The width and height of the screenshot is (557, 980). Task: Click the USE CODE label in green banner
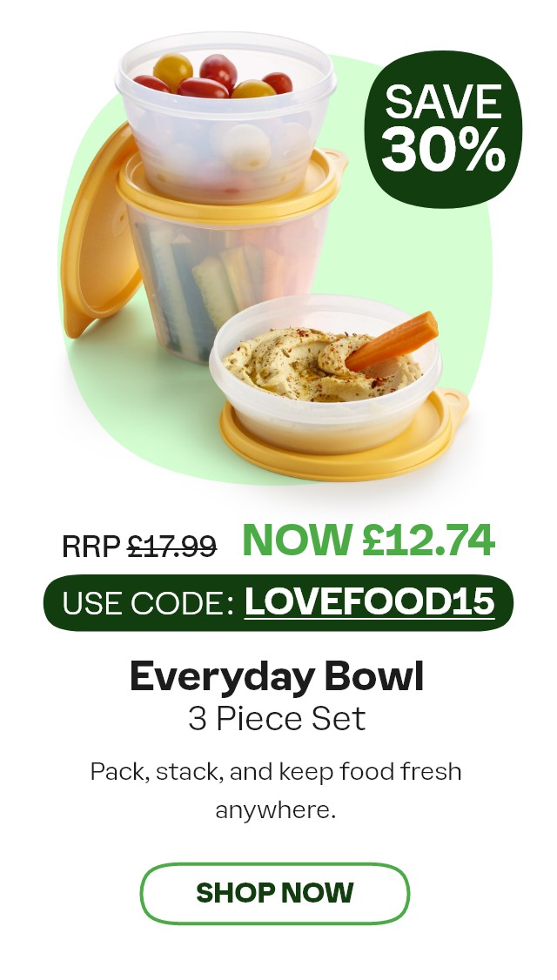click(x=148, y=604)
